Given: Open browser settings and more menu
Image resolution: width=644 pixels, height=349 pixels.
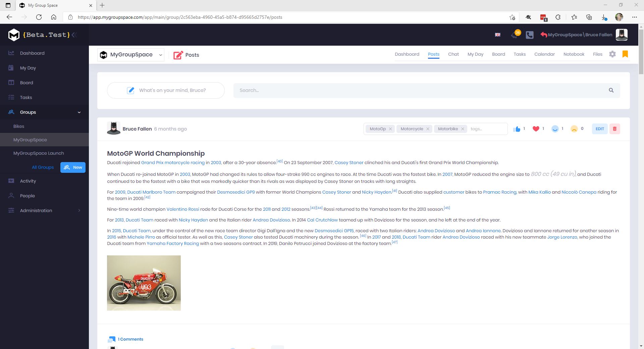Looking at the screenshot, I should (x=635, y=17).
